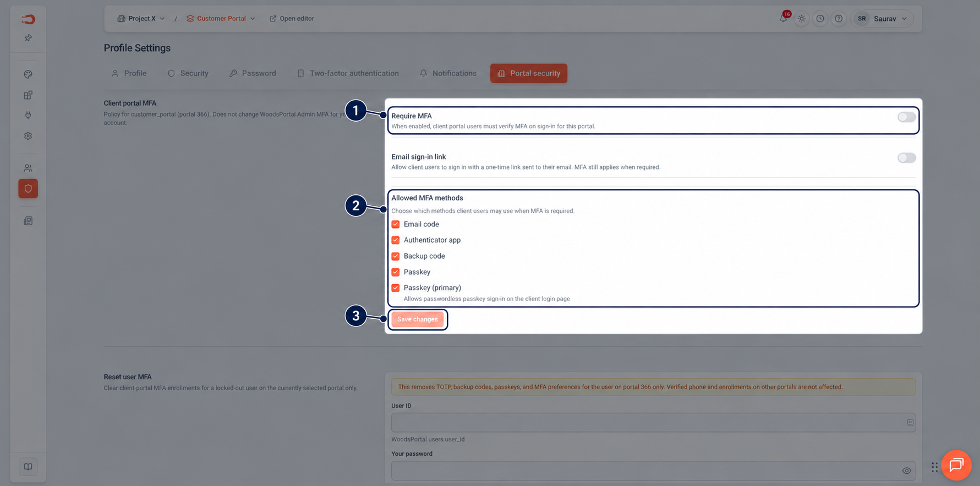Click the drag handle dots beside chat bubble
Viewport: 980px width, 486px height.
[x=934, y=467]
